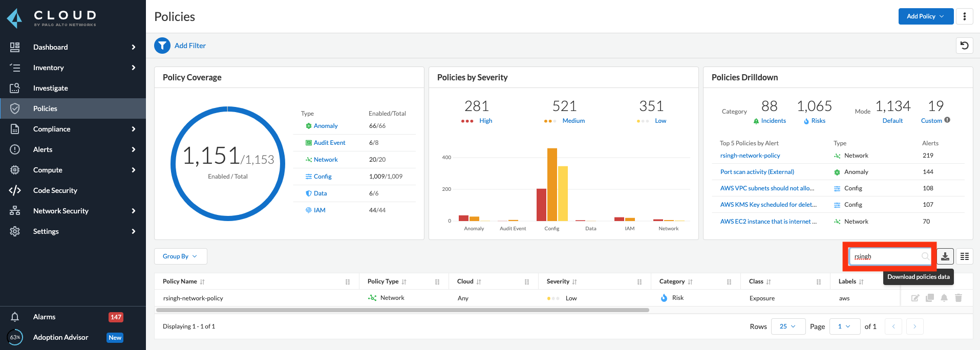Expand the Group By dropdown
Viewport: 980px width, 350px height.
180,256
